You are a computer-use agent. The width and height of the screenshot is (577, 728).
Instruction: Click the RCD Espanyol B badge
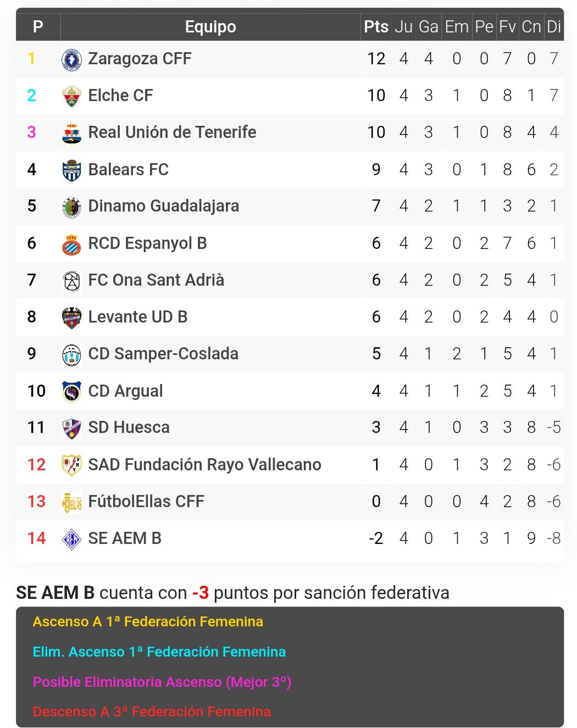click(71, 244)
